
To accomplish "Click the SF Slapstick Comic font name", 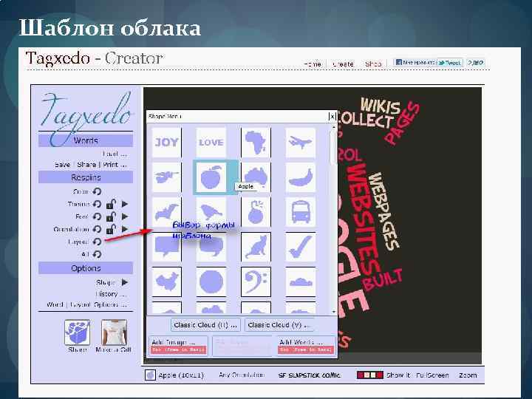I will 309,375.
